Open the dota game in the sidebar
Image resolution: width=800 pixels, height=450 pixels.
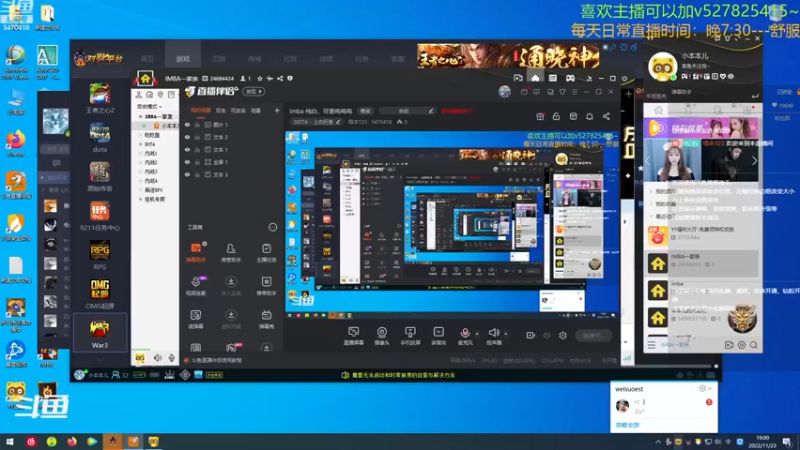tap(99, 138)
